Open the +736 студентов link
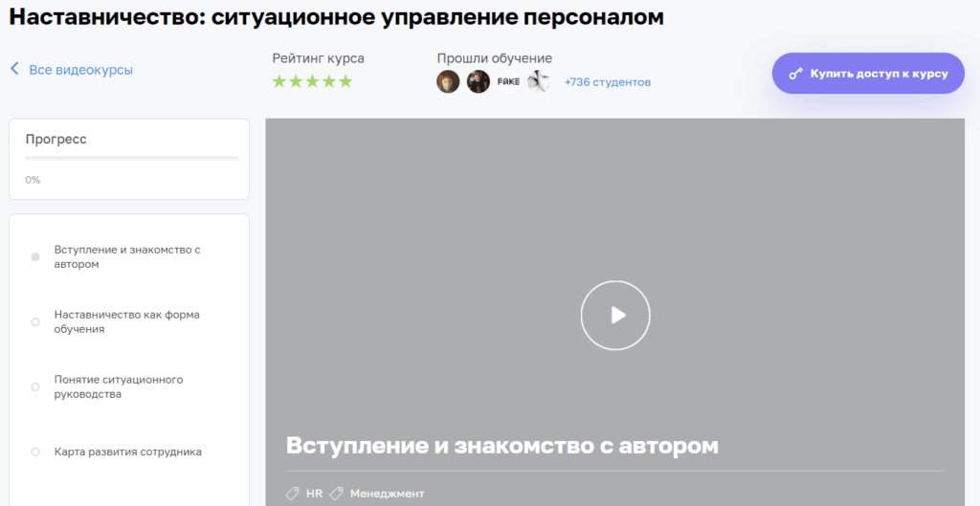980x506 pixels. (608, 82)
